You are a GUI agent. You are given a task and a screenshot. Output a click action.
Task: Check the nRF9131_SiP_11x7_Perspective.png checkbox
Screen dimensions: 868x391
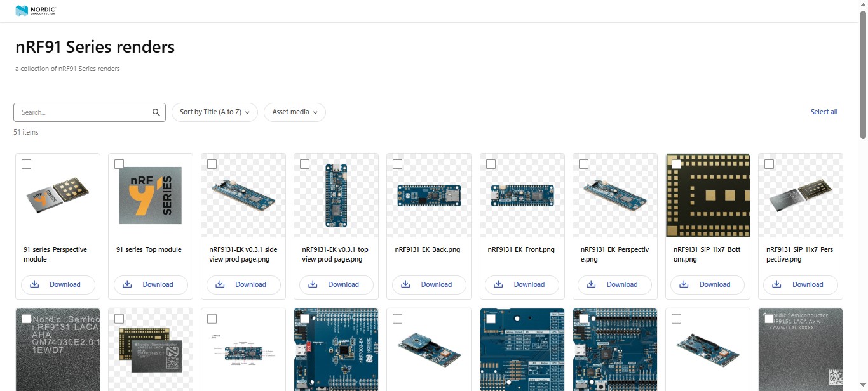pyautogui.click(x=769, y=164)
